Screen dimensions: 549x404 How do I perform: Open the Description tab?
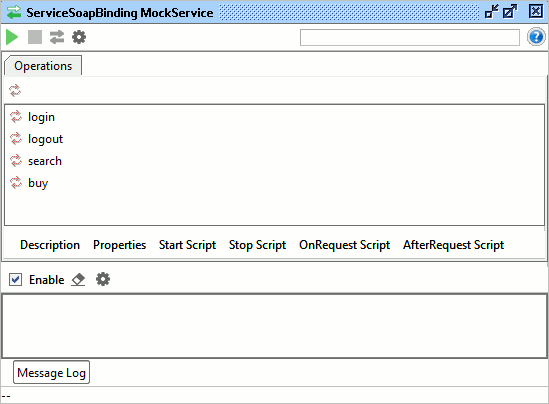[50, 245]
